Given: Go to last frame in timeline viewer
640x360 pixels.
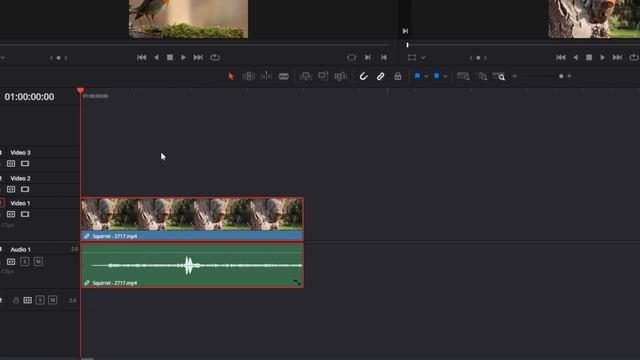Looking at the screenshot, I should 617,58.
